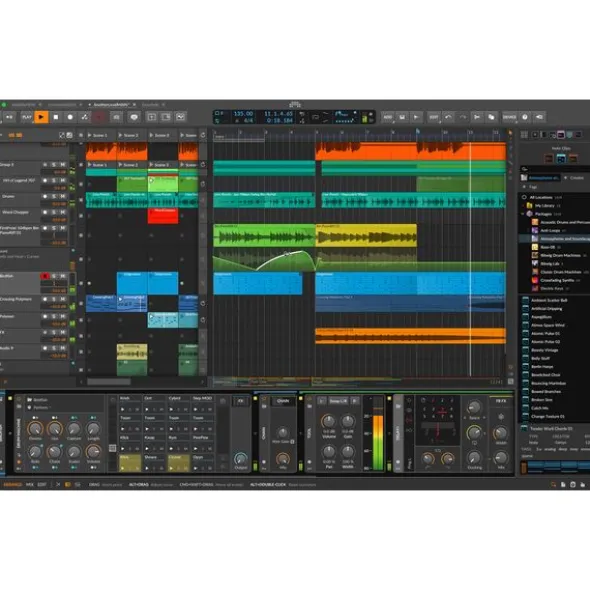Viewport: 590px width, 591px height.
Task: Click the global Record transport button
Action: click(x=70, y=117)
